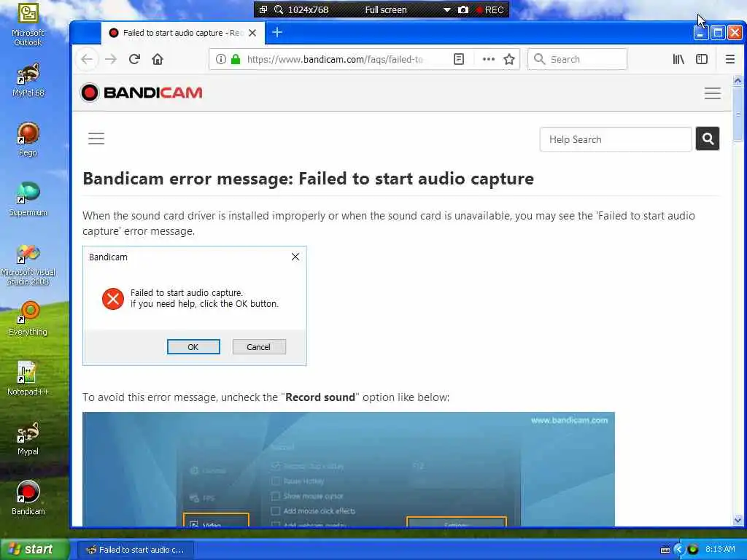The width and height of the screenshot is (747, 560).
Task: Open a new browser tab
Action: [277, 32]
